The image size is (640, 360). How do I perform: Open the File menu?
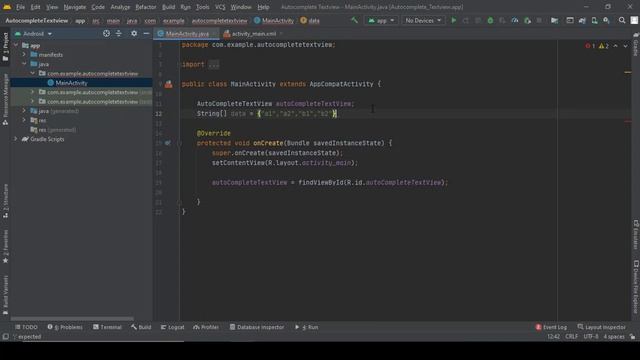20,7
